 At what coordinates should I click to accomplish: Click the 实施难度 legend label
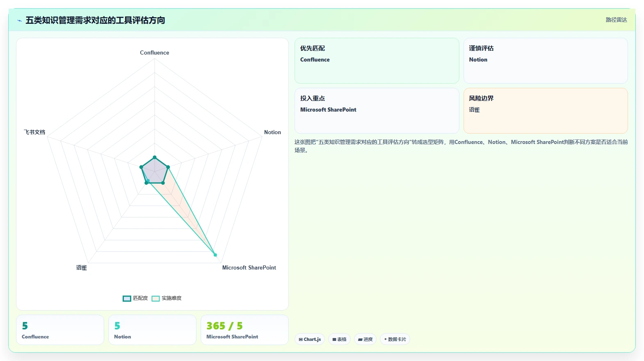click(x=171, y=298)
